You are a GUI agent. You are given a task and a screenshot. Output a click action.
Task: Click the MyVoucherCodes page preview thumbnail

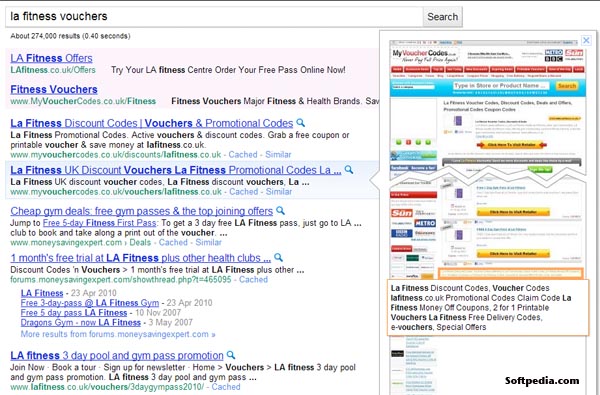click(x=487, y=160)
